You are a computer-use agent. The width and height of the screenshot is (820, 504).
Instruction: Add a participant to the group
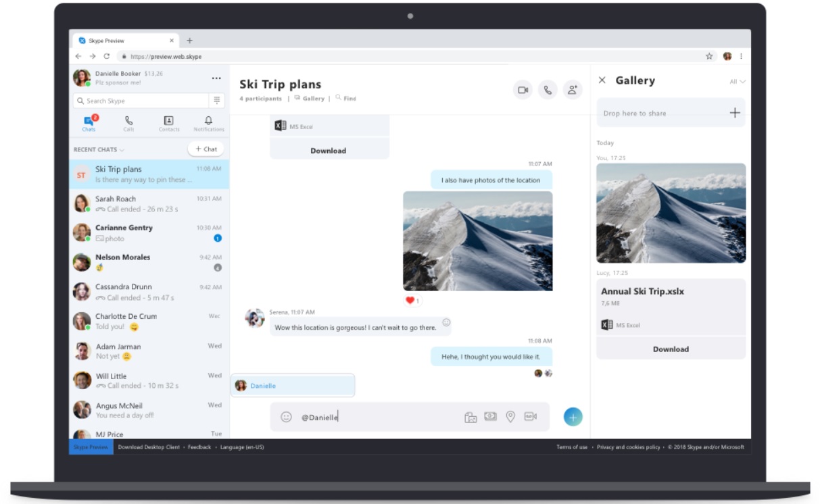tap(573, 90)
